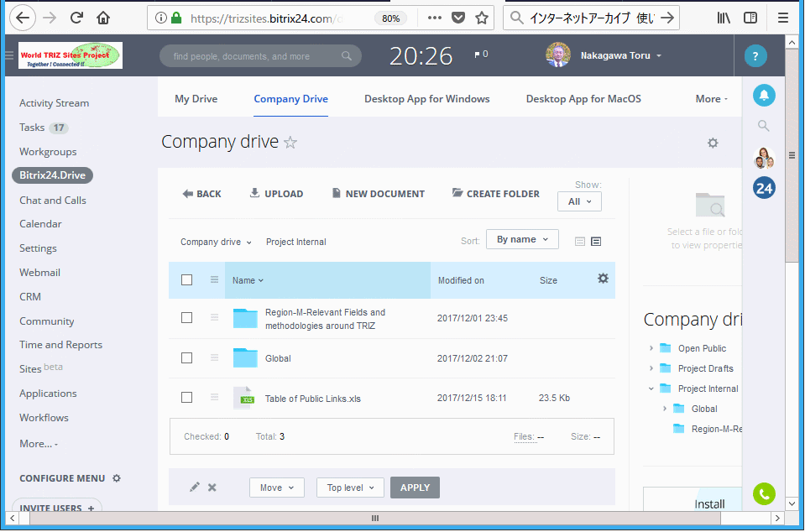Open the Desktop App for Windows tab
The height and width of the screenshot is (532, 805).
coord(426,99)
